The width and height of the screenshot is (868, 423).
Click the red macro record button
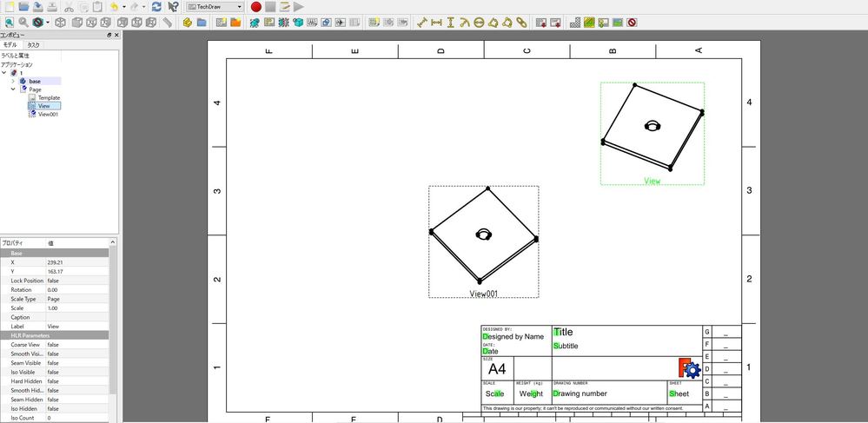coord(256,7)
